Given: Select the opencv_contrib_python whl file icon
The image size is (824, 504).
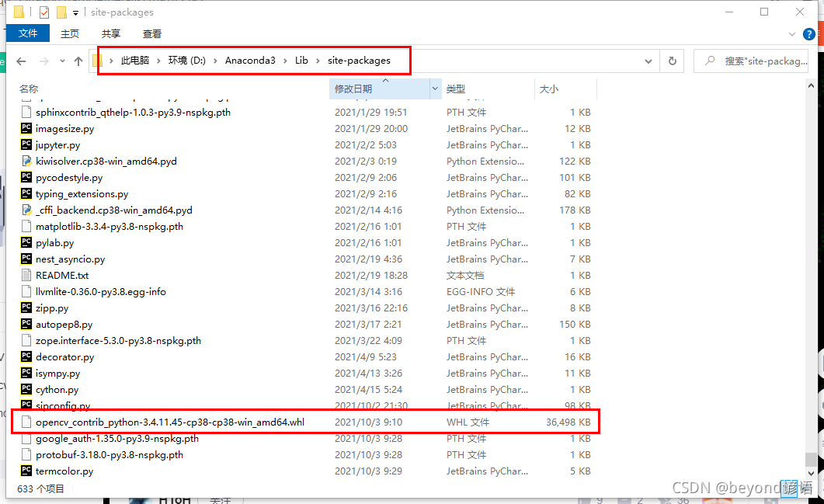Looking at the screenshot, I should tap(26, 422).
